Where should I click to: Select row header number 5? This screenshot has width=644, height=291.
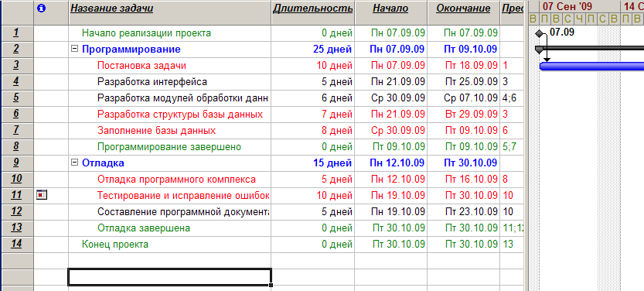16,98
